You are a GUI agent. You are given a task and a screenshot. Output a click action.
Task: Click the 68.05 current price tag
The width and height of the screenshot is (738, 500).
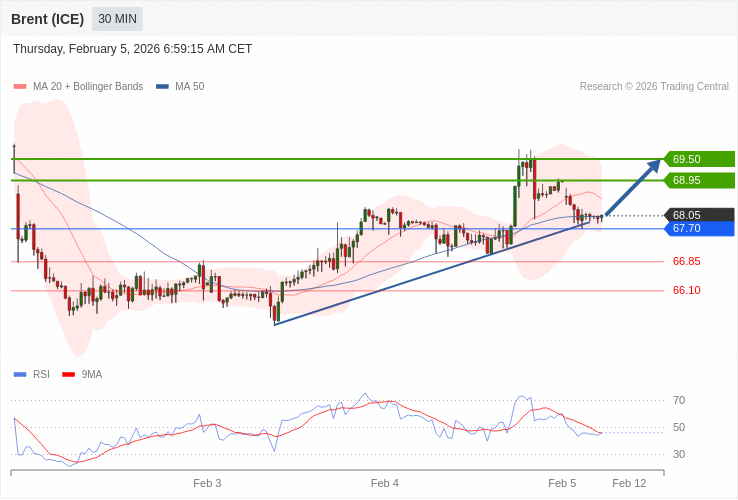click(698, 215)
